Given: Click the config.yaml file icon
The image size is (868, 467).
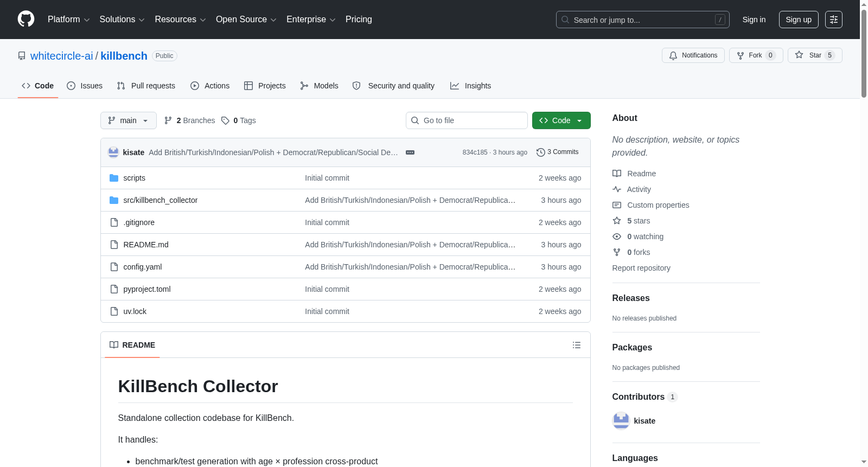Looking at the screenshot, I should tap(114, 267).
